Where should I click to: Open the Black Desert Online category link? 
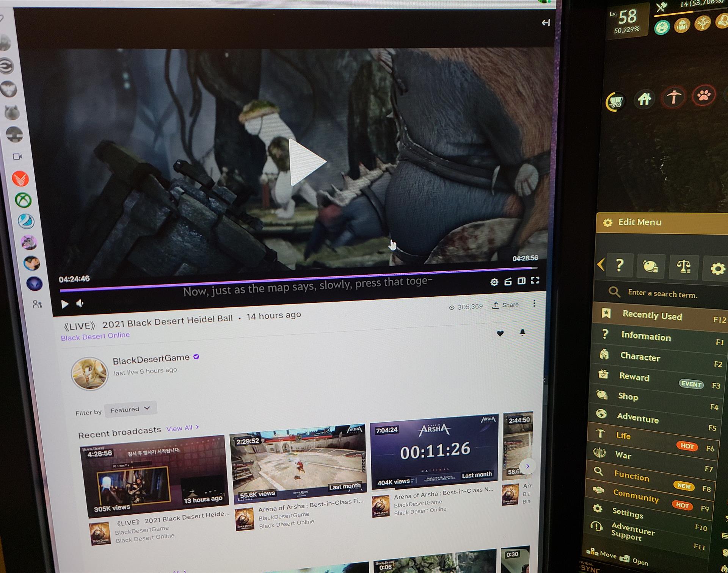pyautogui.click(x=95, y=336)
